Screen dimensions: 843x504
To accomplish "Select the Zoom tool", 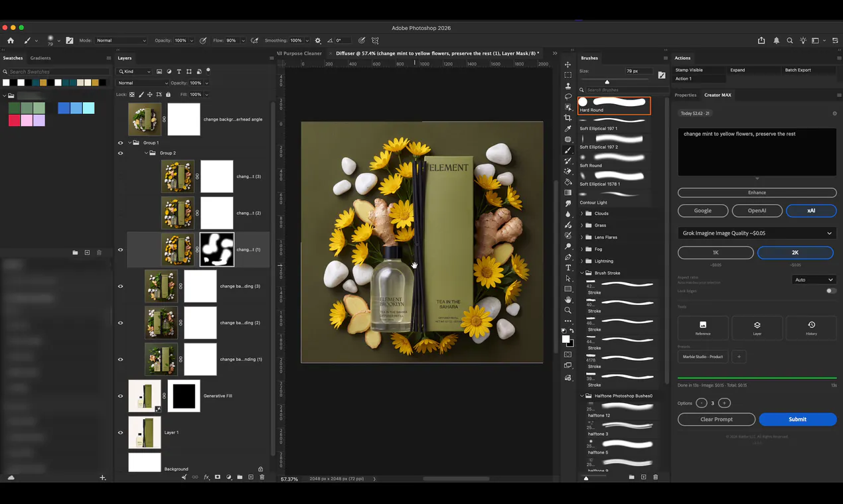I will tap(568, 310).
